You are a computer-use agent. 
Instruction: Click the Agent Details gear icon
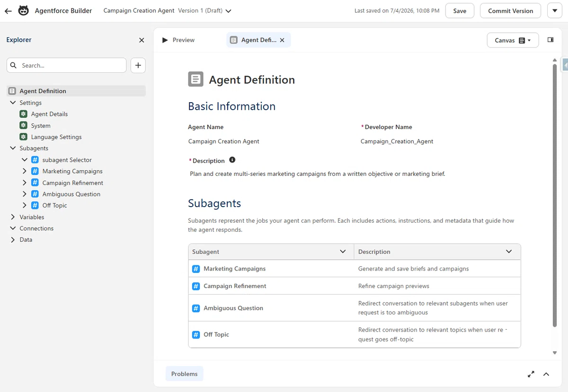(x=23, y=114)
